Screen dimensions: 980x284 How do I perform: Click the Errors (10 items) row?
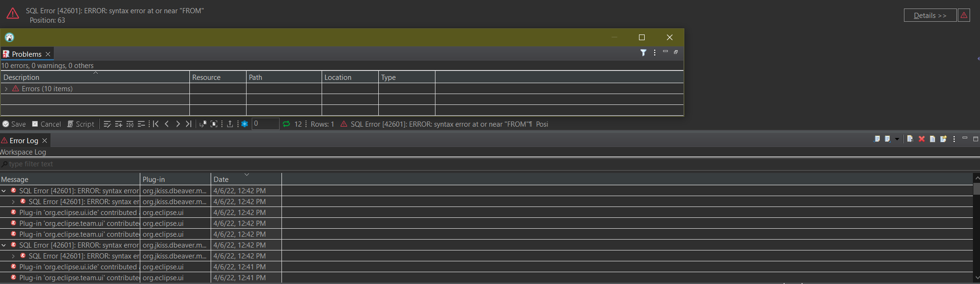click(342, 89)
